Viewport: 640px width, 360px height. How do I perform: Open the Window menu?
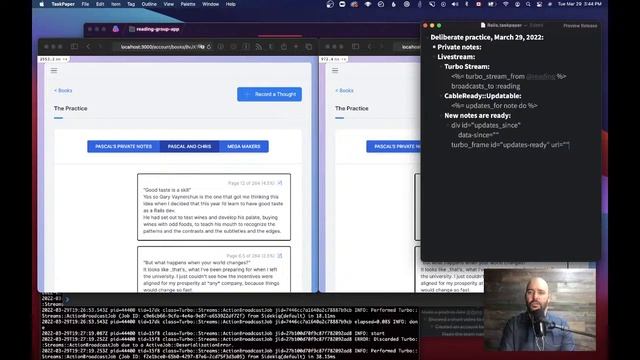tap(211, 4)
